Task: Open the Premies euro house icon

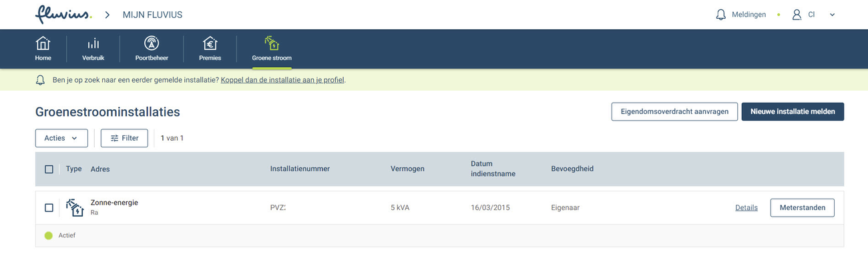Action: pyautogui.click(x=210, y=44)
